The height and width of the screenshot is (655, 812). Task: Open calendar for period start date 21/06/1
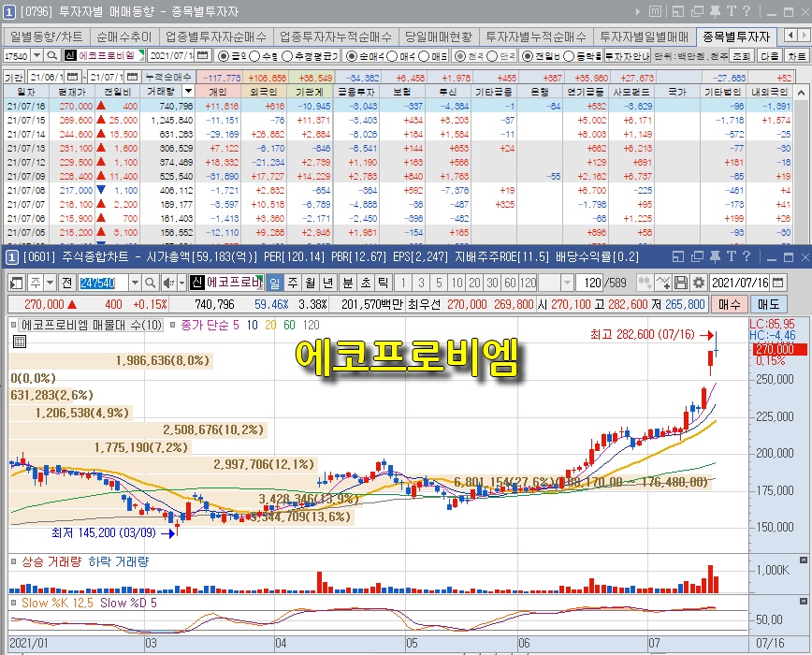click(x=73, y=77)
